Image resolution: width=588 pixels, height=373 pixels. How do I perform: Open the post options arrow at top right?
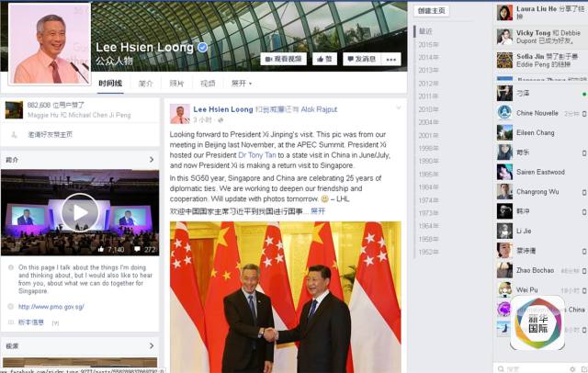click(399, 108)
